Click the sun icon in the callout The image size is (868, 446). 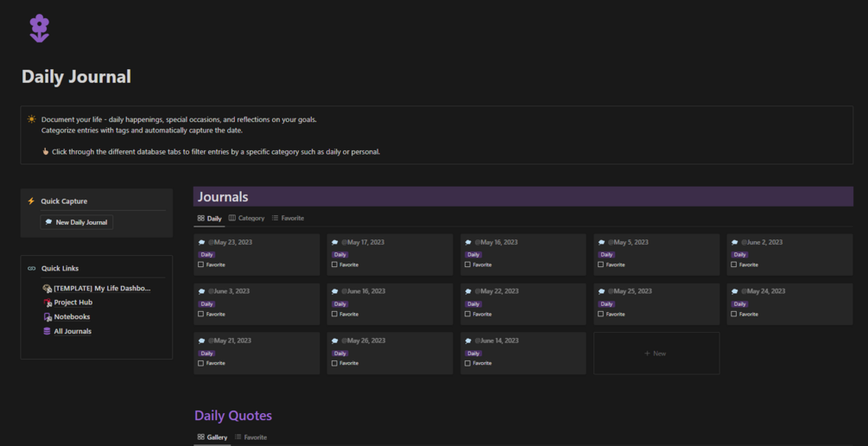coord(32,119)
